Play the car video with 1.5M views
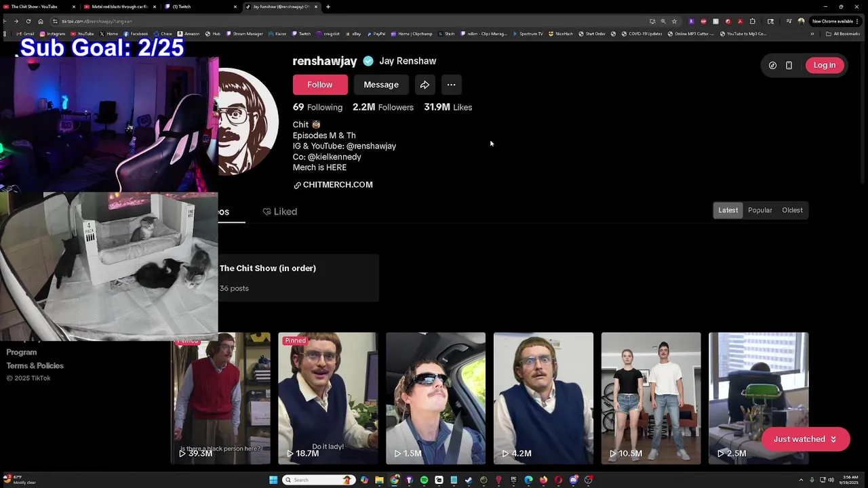The image size is (868, 488). pyautogui.click(x=435, y=399)
